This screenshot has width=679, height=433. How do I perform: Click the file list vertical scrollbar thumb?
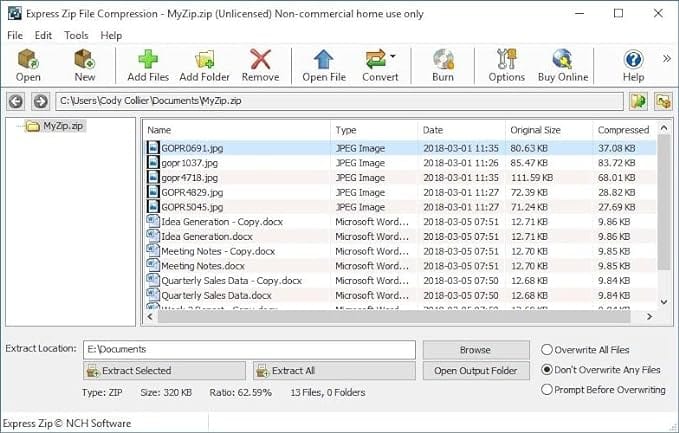tap(663, 201)
